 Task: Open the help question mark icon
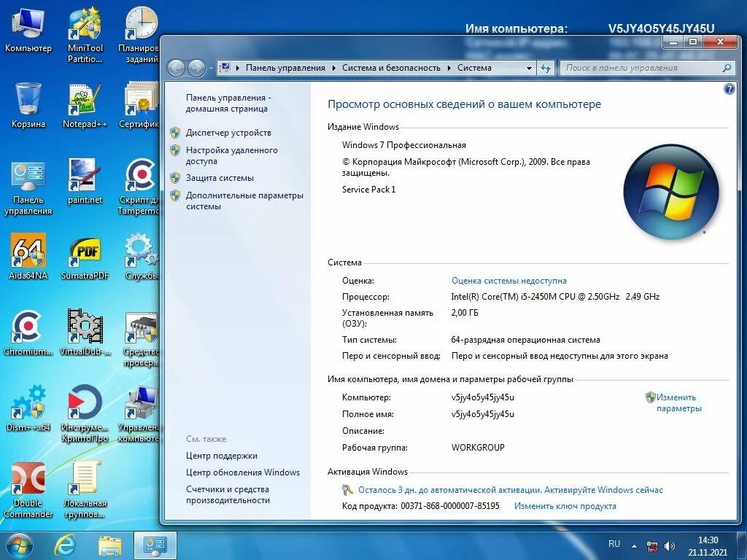(729, 89)
